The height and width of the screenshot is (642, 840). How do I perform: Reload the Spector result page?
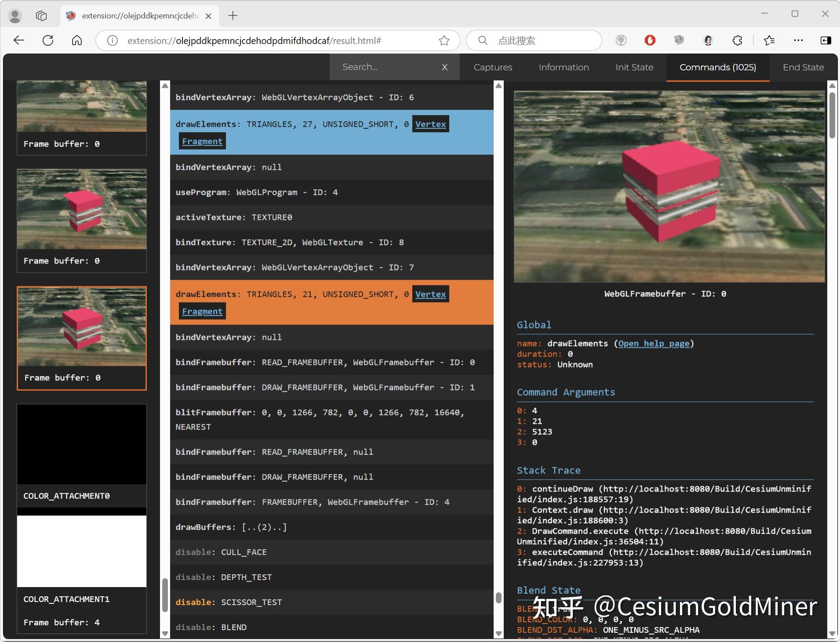pyautogui.click(x=48, y=40)
